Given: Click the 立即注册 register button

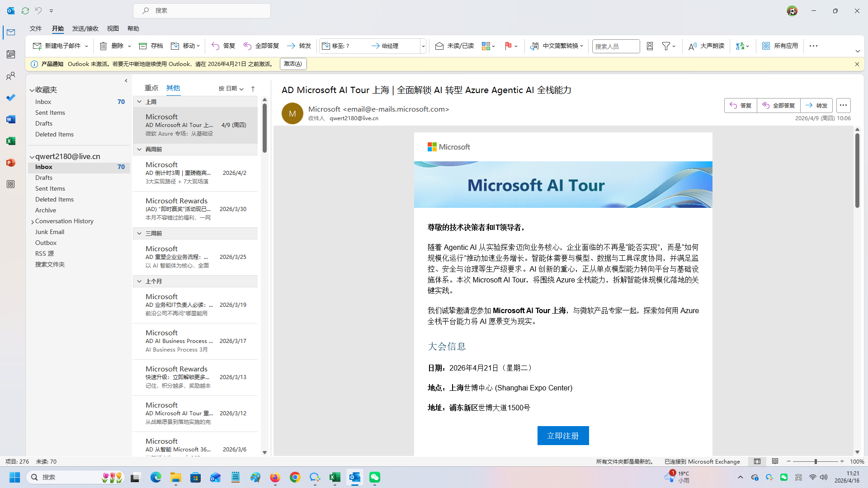Looking at the screenshot, I should coord(563,436).
